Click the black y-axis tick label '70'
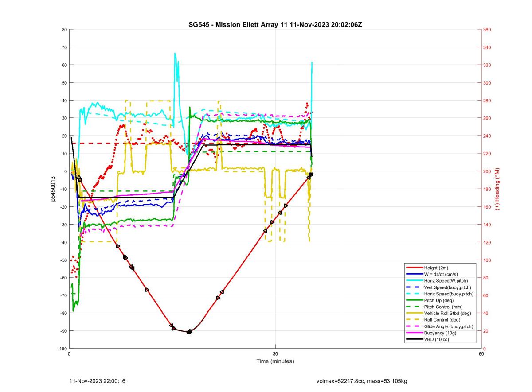 (64, 47)
